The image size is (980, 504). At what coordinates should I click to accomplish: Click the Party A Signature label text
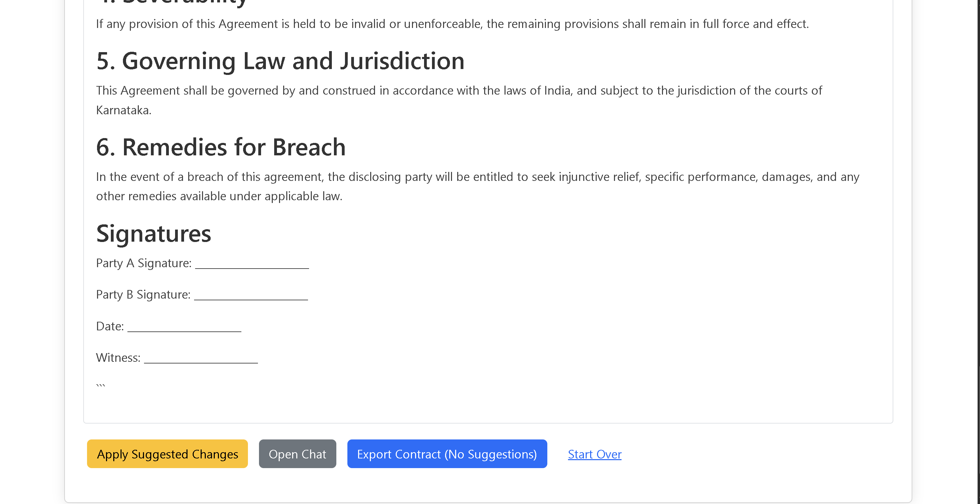click(144, 263)
